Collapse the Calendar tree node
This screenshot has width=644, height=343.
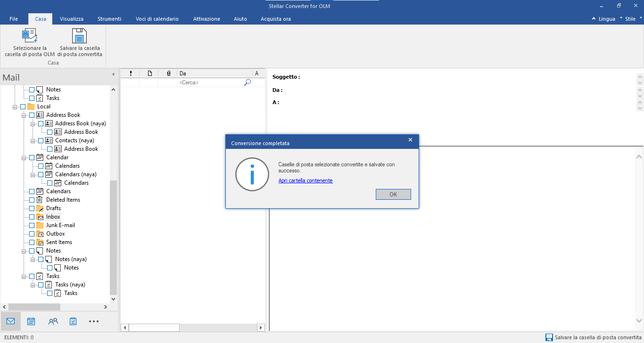24,157
